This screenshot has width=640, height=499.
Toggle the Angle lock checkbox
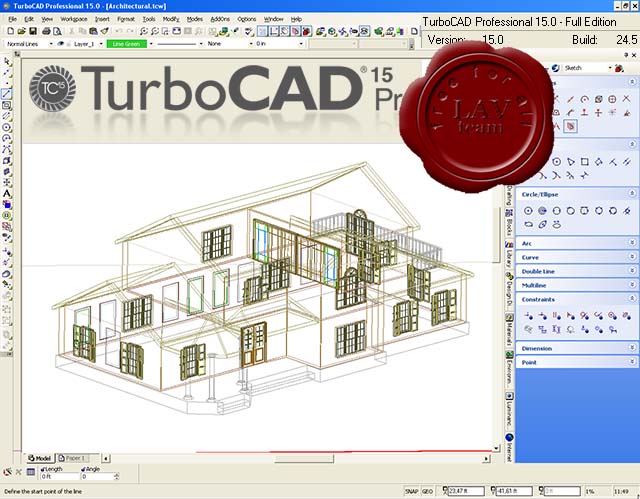83,470
